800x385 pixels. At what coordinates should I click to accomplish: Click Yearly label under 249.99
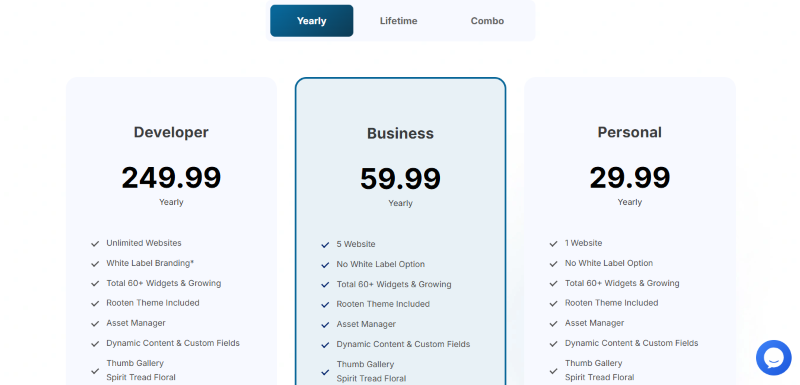click(x=171, y=202)
